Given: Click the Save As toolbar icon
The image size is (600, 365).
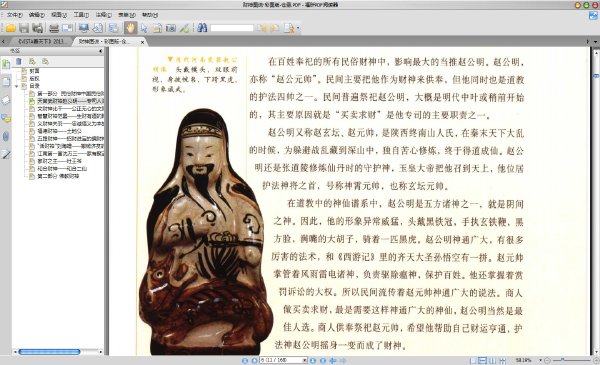Looking at the screenshot, I should click(x=38, y=28).
